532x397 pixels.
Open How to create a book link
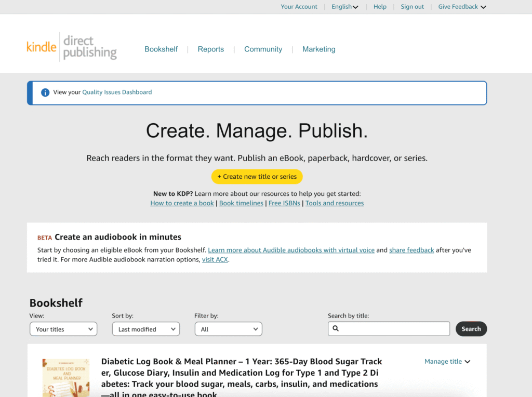(182, 203)
